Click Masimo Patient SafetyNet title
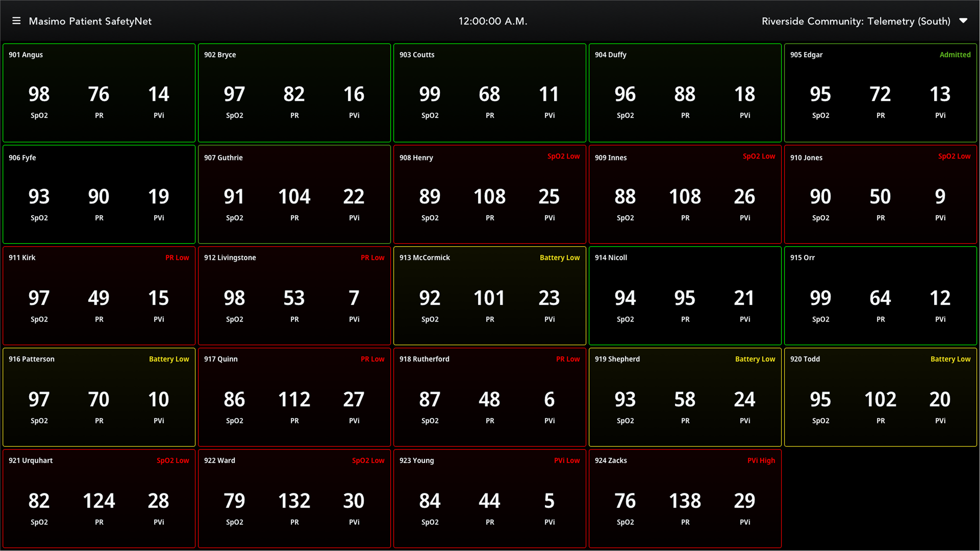 pos(90,21)
